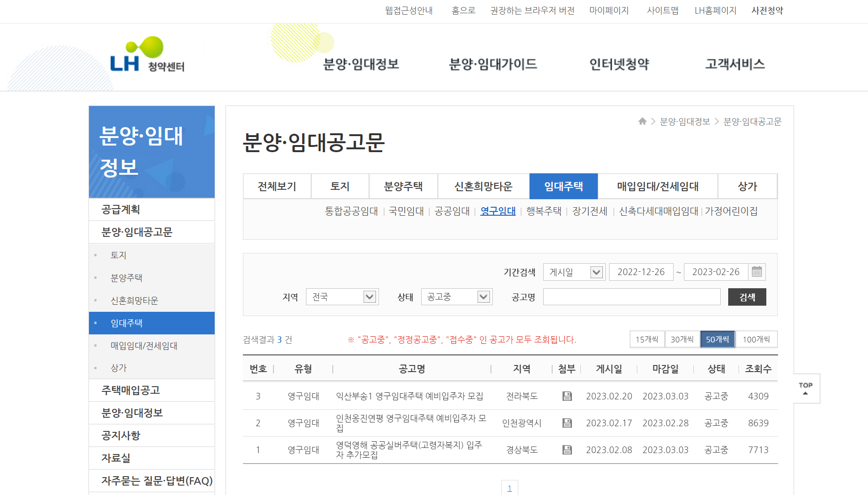Download attachment for 영덕영해 notice

[567, 450]
